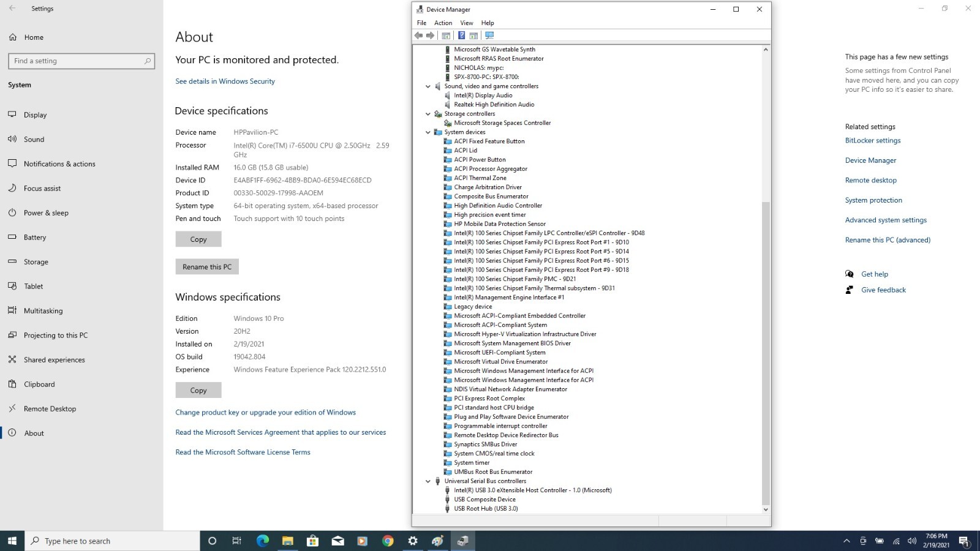
Task: Click Scan for hardware changes monitor icon
Action: coord(489,36)
